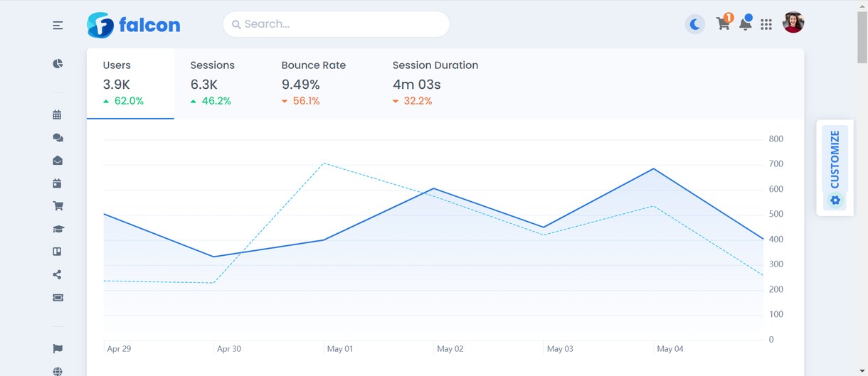Open e-commerce cart icon in sidebar

coord(58,206)
